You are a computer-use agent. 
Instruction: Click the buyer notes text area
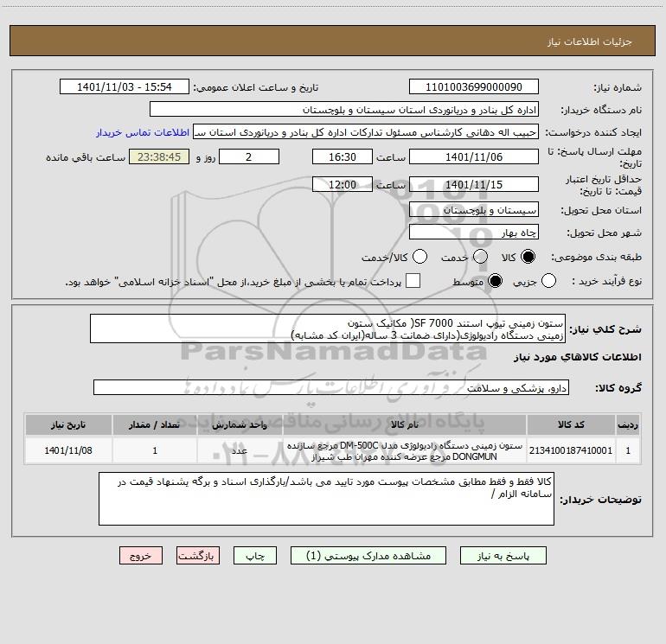(326, 499)
